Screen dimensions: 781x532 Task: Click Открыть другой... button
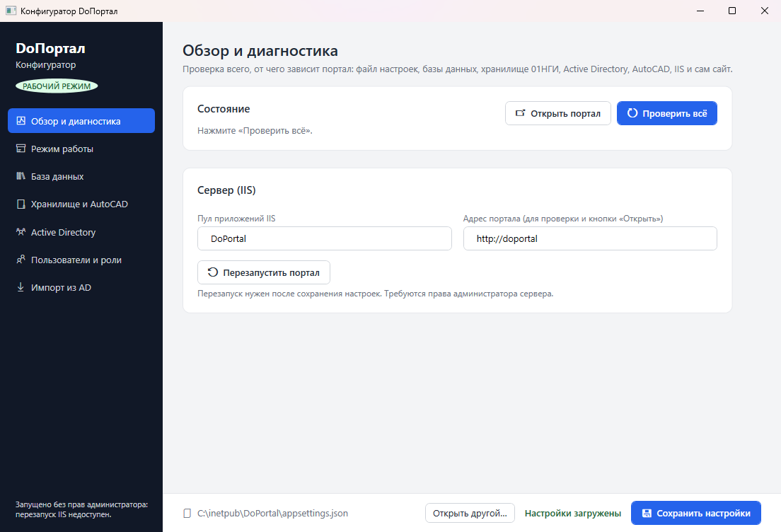(470, 513)
